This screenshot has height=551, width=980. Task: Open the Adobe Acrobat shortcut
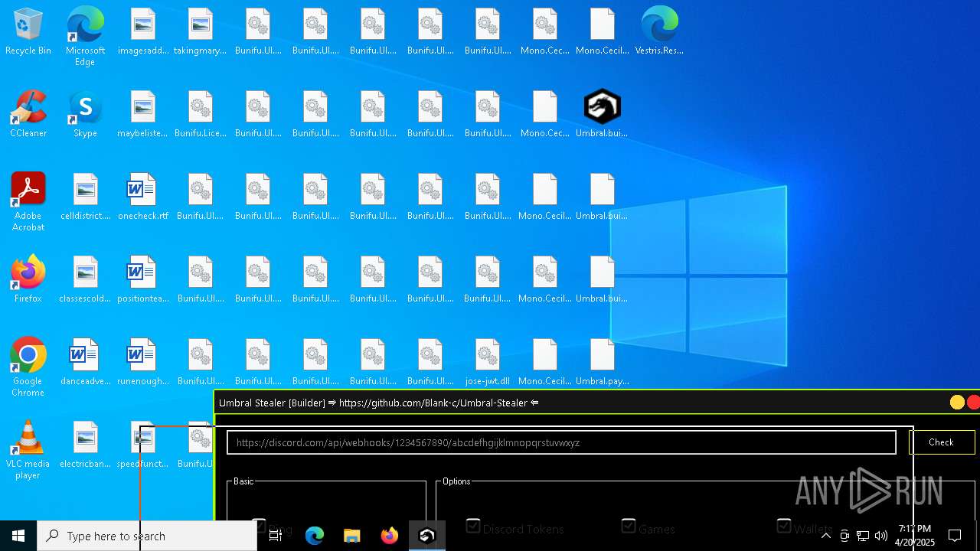[x=28, y=201]
